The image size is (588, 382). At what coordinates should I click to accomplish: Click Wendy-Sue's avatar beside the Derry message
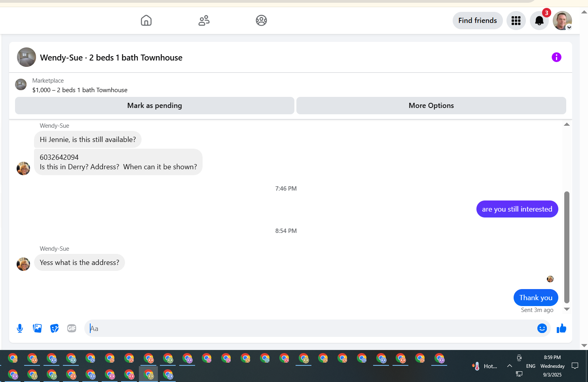[23, 168]
